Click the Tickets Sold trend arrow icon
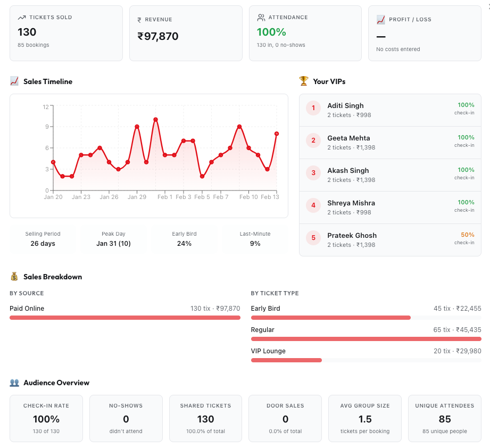490x448 pixels. pos(22,18)
